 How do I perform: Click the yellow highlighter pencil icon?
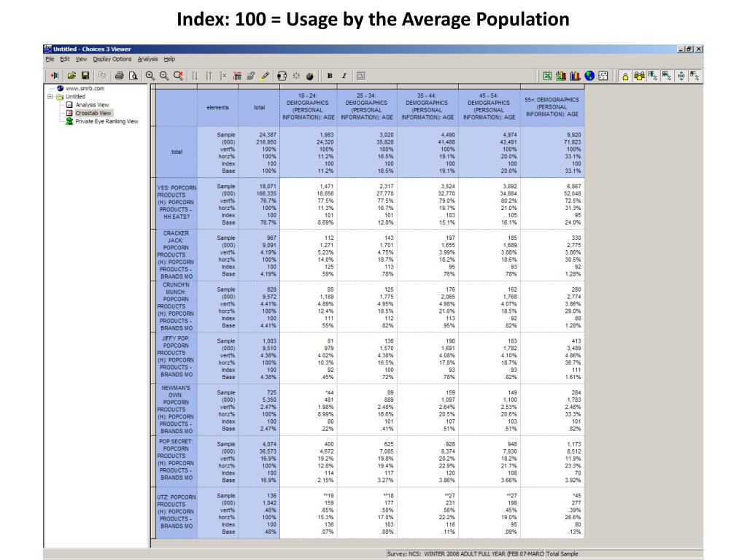265,76
